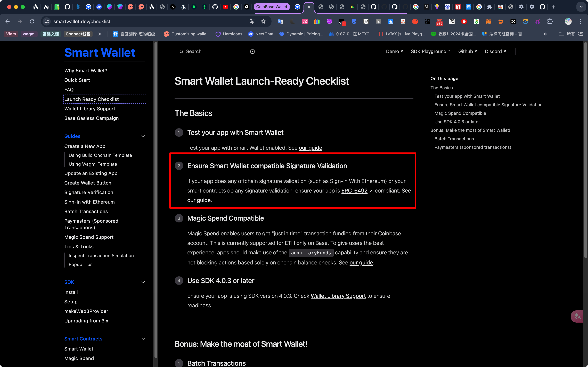Viewport: 588px width, 367px height.
Task: Open the Heroicons bookmark
Action: pyautogui.click(x=229, y=34)
